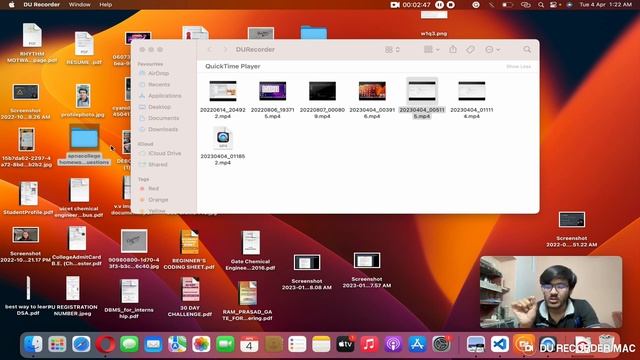The height and width of the screenshot is (360, 640).
Task: Open Launchpad from the Dock
Action: 57,344
